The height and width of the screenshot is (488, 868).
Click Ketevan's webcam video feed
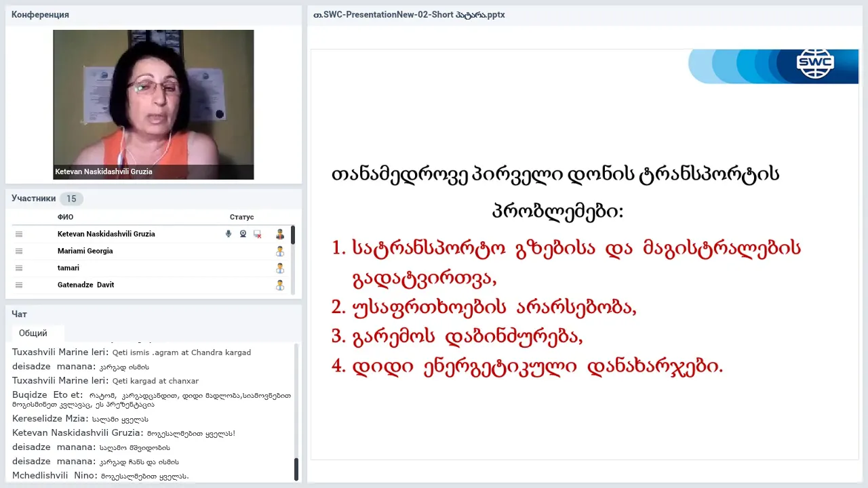coord(153,104)
